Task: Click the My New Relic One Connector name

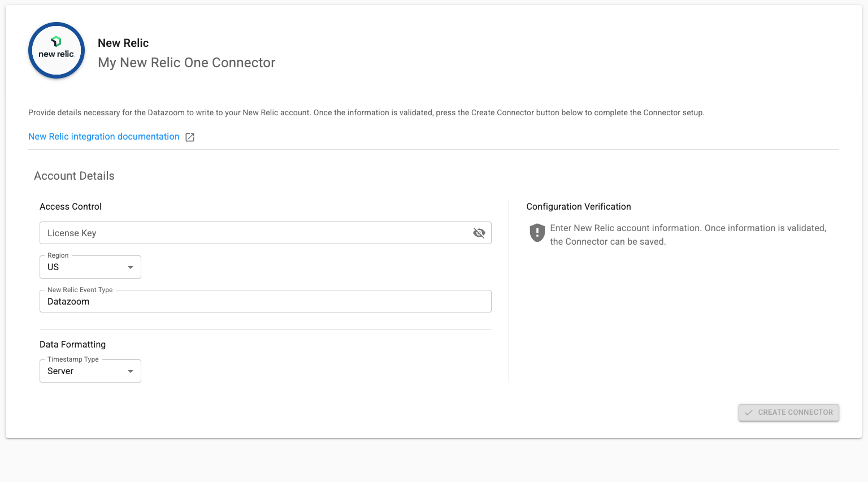Action: (x=186, y=63)
